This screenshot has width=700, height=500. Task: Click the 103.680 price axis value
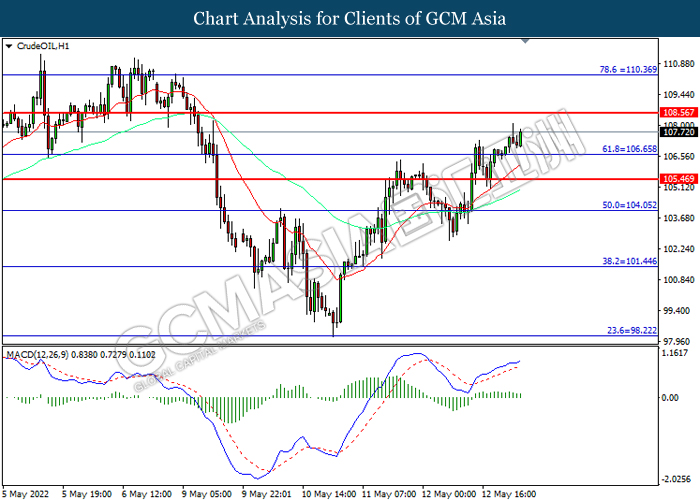(x=679, y=218)
